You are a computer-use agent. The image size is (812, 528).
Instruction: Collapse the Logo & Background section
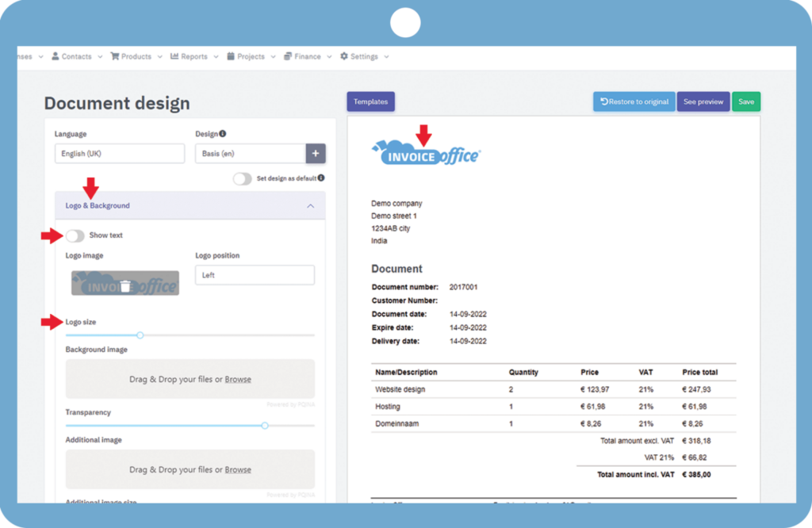click(x=308, y=205)
